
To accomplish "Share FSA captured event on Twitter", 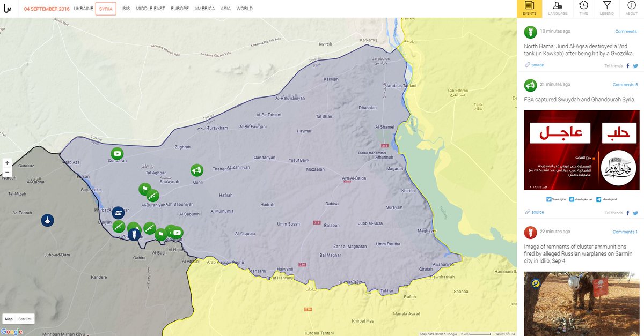I will [635, 213].
